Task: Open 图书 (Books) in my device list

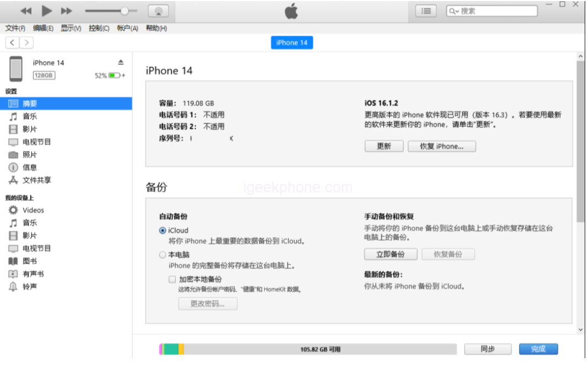Action: (29, 261)
